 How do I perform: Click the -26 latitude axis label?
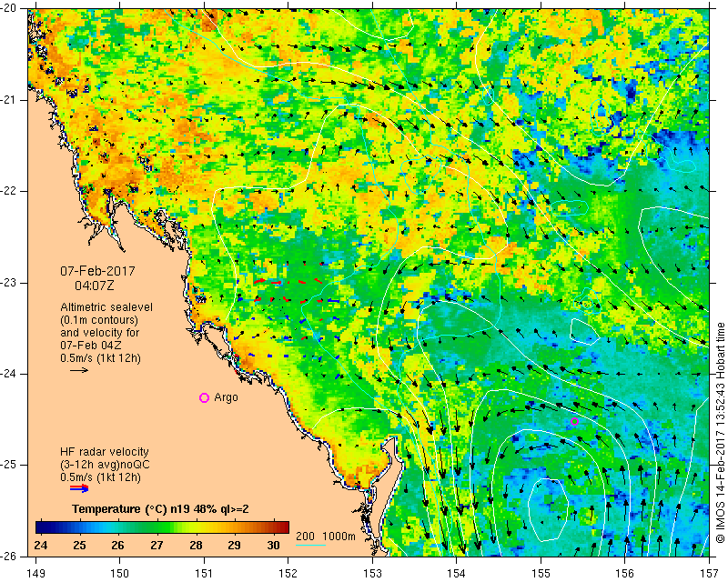point(9,556)
